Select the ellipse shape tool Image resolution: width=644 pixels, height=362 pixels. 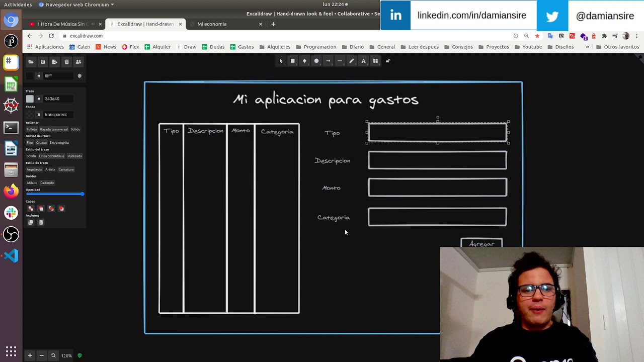[x=316, y=61]
